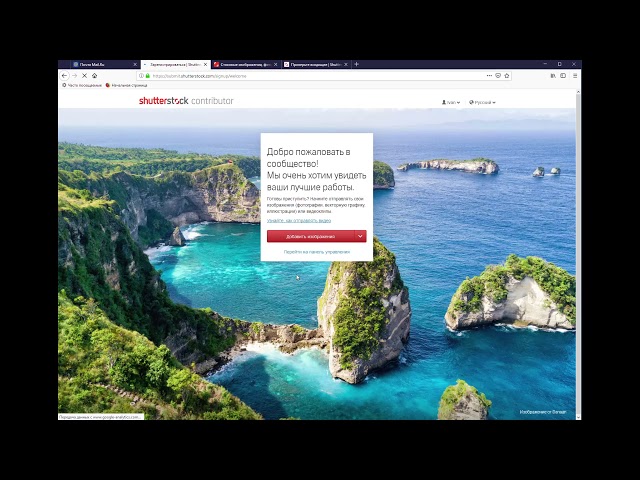The height and width of the screenshot is (480, 640).
Task: Click the green padlock security icon
Action: tap(148, 76)
